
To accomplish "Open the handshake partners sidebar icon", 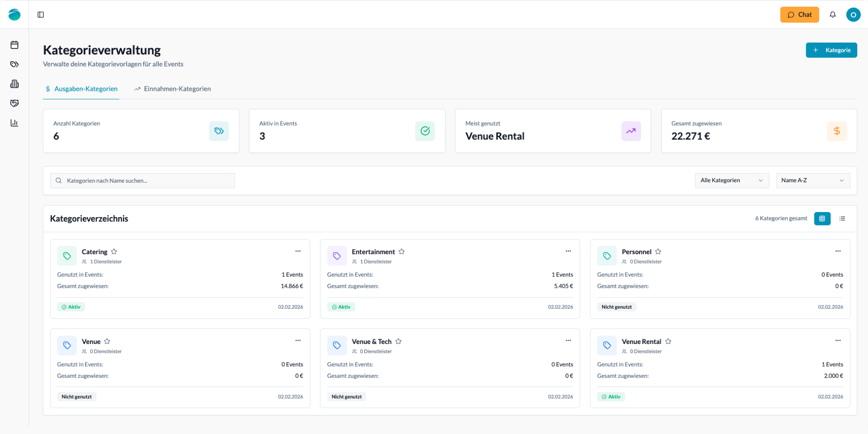I will [x=14, y=104].
